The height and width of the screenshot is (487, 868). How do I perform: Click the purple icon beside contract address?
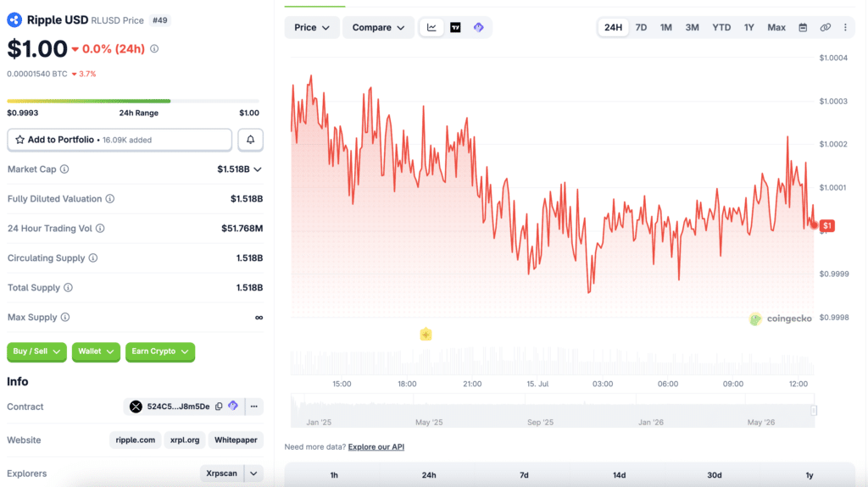tap(233, 406)
